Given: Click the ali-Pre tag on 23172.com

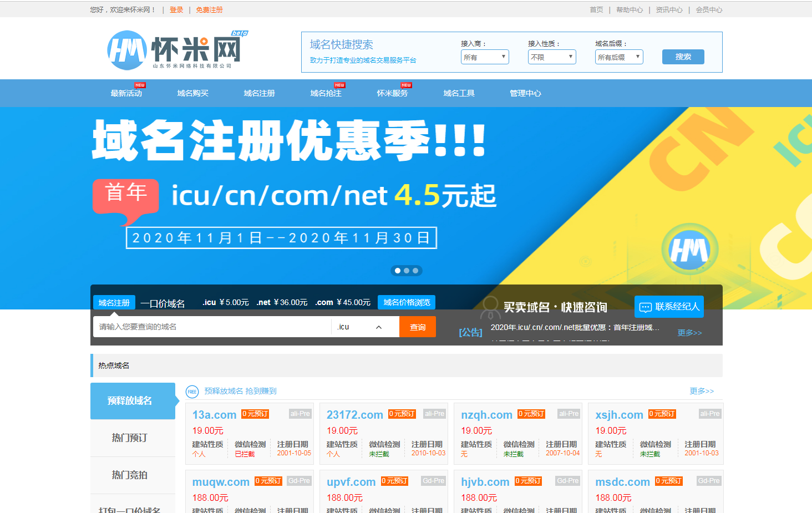Looking at the screenshot, I should [434, 414].
